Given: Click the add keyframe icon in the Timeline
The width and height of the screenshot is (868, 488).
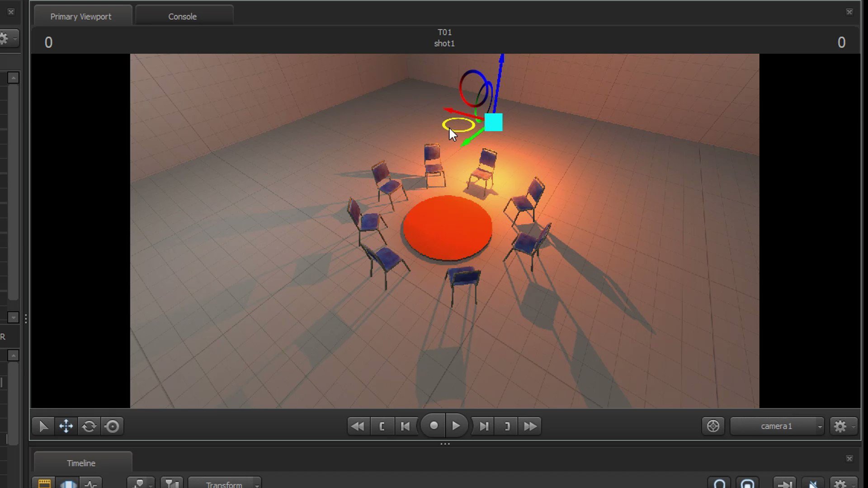Looking at the screenshot, I should click(x=139, y=483).
